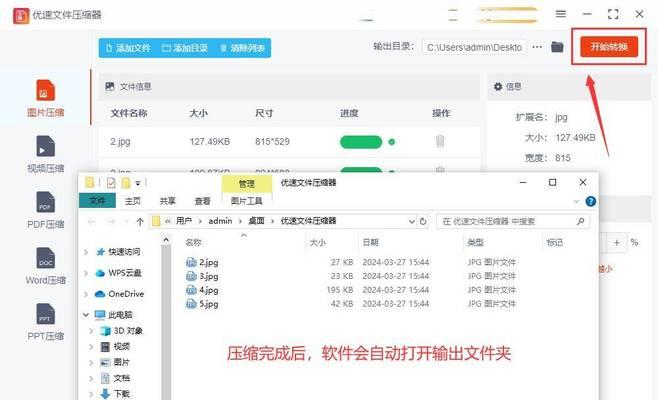Open output folder via folder icon
Viewport: 658px width, 400px height.
[x=557, y=47]
